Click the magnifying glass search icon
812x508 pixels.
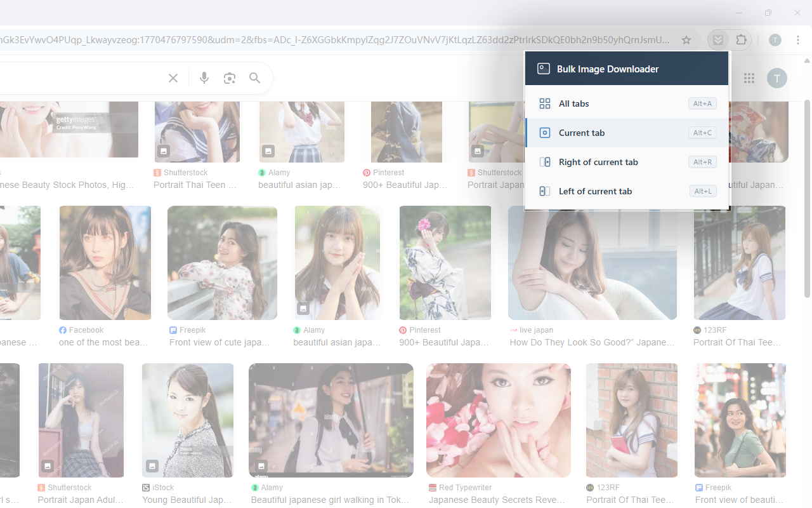255,78
